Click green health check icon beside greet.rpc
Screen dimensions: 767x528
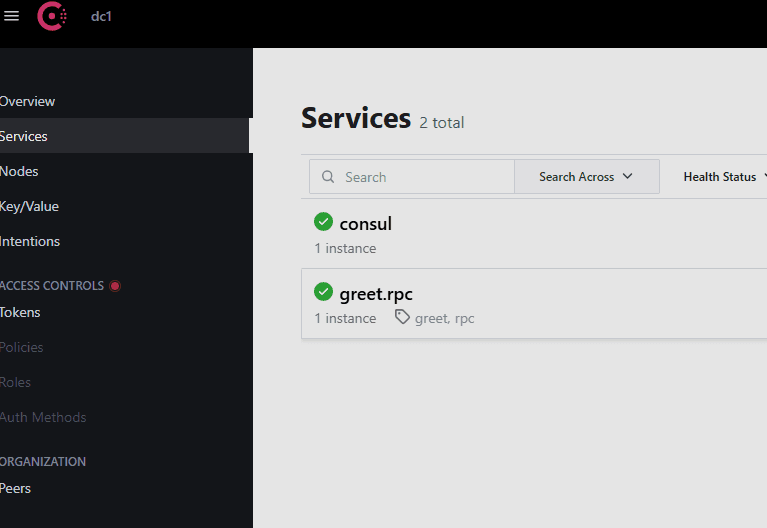click(x=323, y=292)
